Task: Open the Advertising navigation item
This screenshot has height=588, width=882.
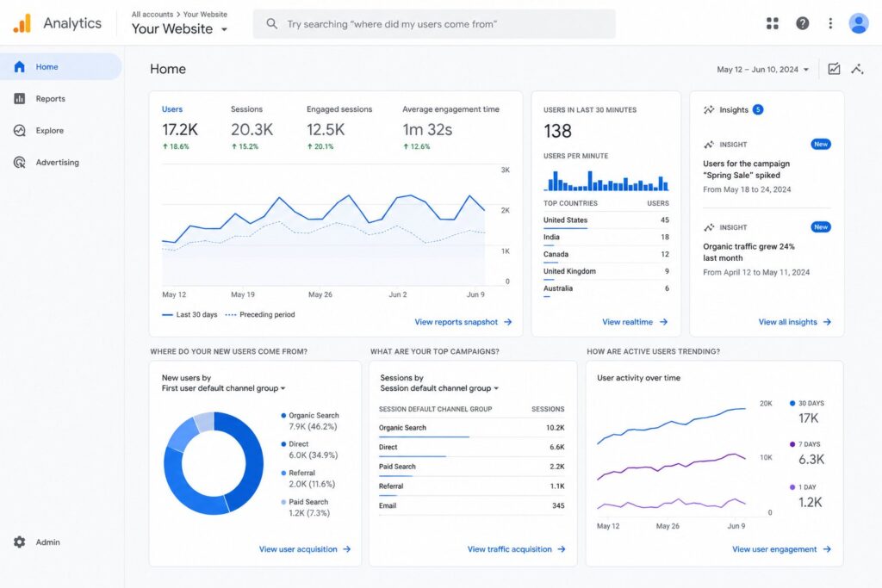Action: click(61, 163)
